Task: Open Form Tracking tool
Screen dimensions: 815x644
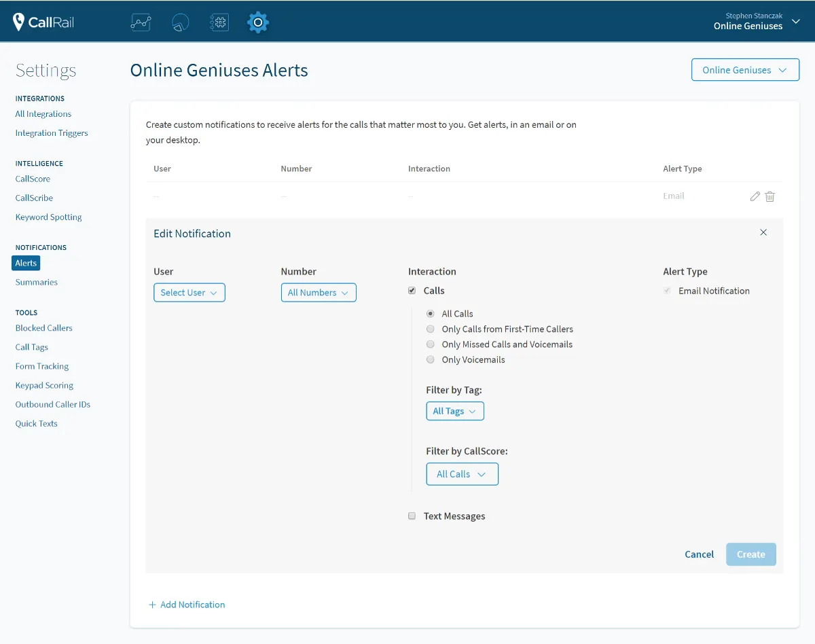Action: [x=42, y=366]
